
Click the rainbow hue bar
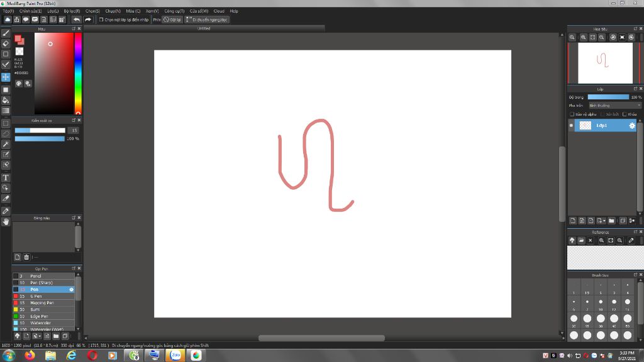point(77,74)
